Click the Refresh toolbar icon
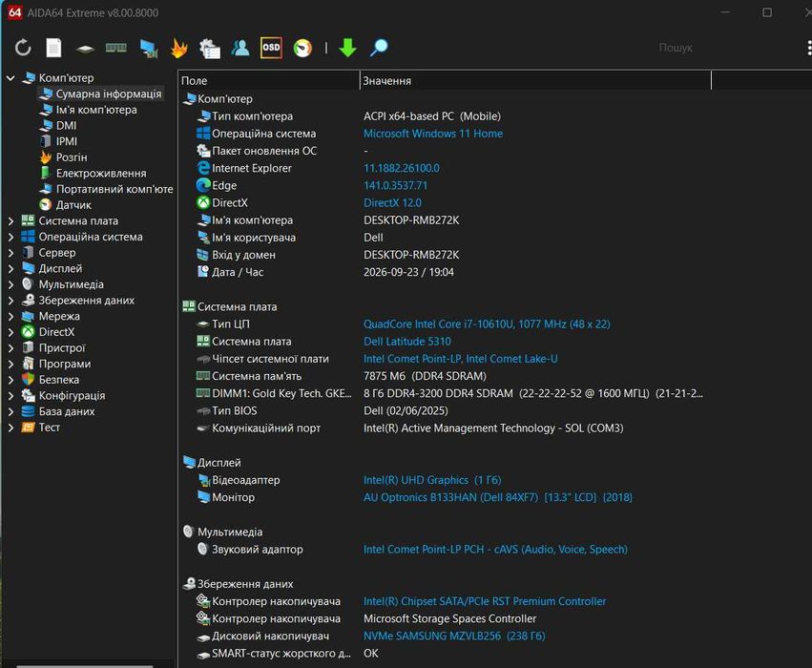This screenshot has width=812, height=668. [x=23, y=48]
